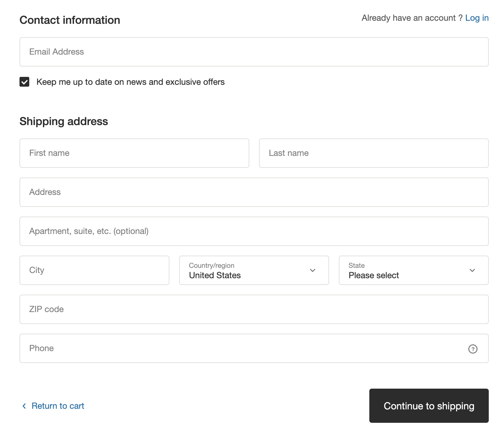
Task: Click the Country/region chevron arrow
Action: (312, 270)
